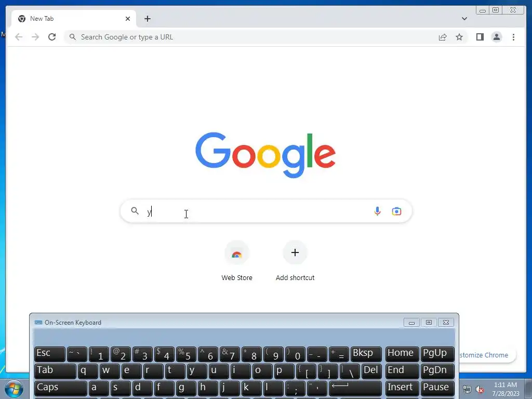Viewport: 532px width, 399px height.
Task: Tap the tilde key on On-Screen Keyboard
Action: [x=77, y=354]
